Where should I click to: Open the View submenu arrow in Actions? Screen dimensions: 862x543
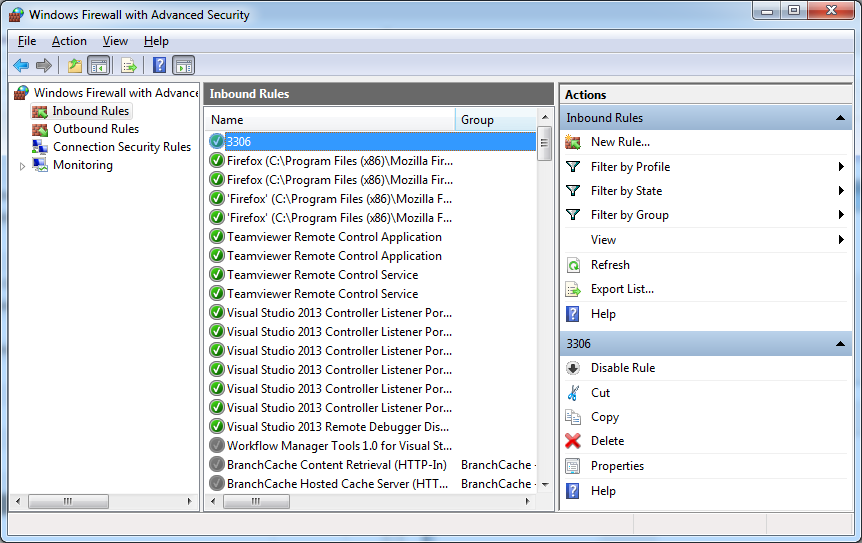[841, 240]
